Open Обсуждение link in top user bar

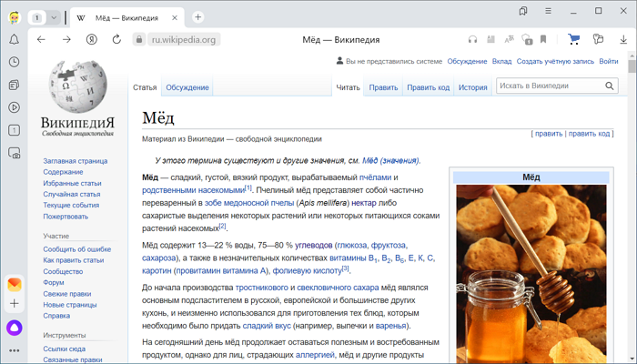click(467, 61)
